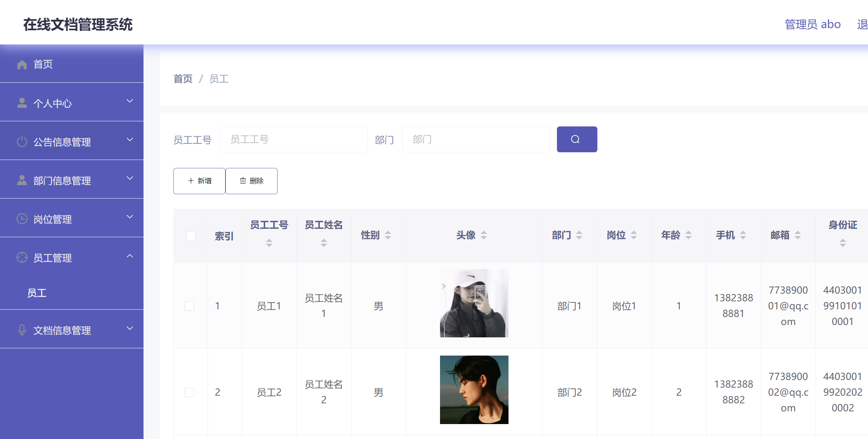The height and width of the screenshot is (439, 868).
Task: Expand the 部门信息管理 menu chevron
Action: [130, 178]
